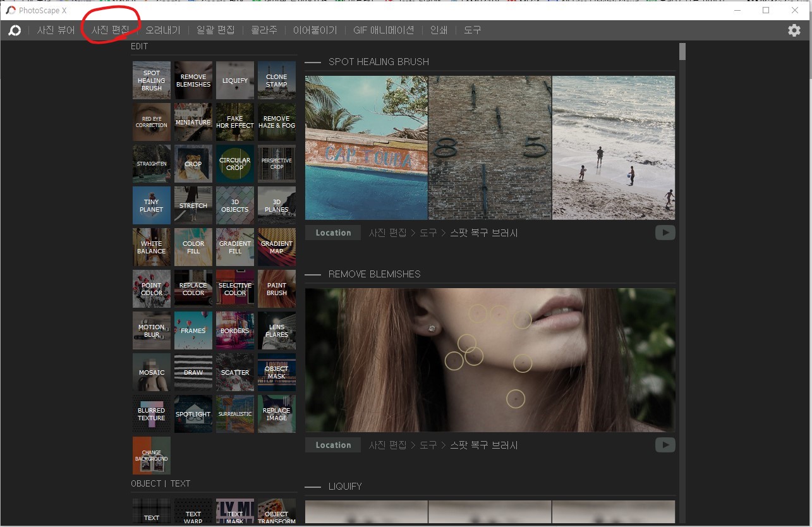
Task: Switch to the 일괄 편집 tab
Action: [x=215, y=30]
